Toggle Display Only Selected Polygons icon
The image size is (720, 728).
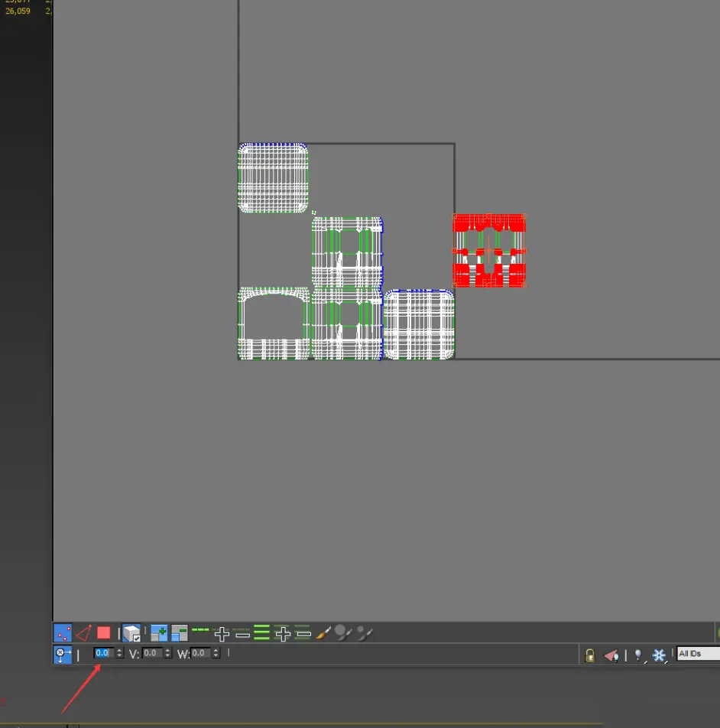pos(611,655)
